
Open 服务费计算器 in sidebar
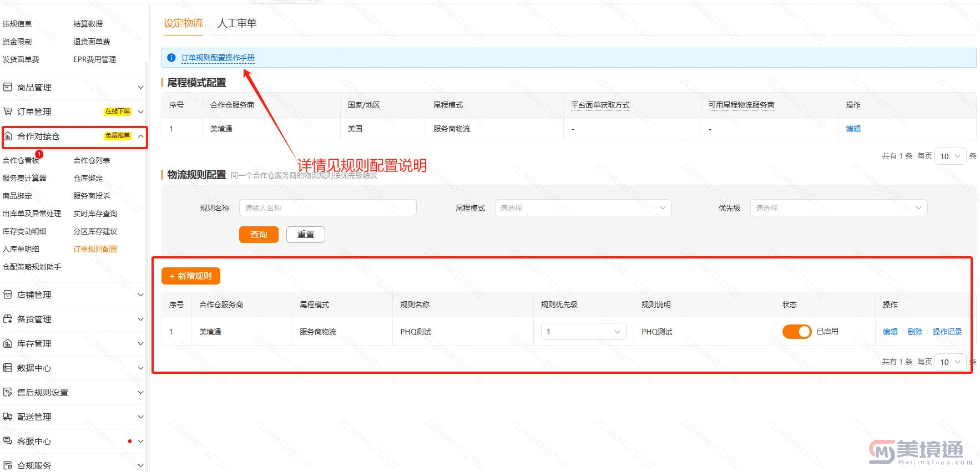pyautogui.click(x=24, y=178)
